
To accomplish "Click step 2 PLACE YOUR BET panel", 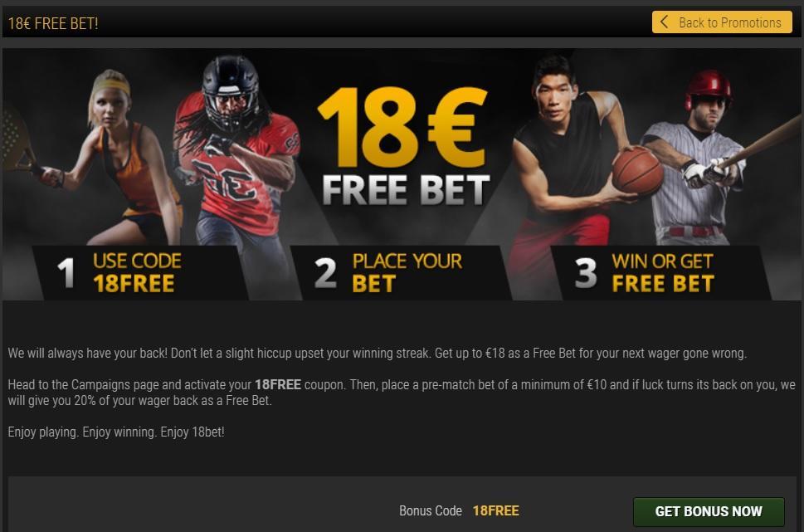I will (x=401, y=272).
